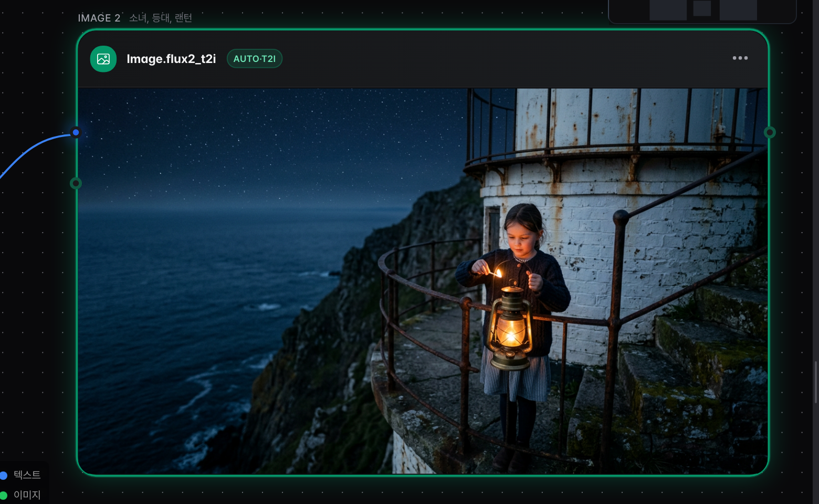Viewport: 819px width, 504px height.
Task: Click the green input port on node's left edge
Action: 76,183
